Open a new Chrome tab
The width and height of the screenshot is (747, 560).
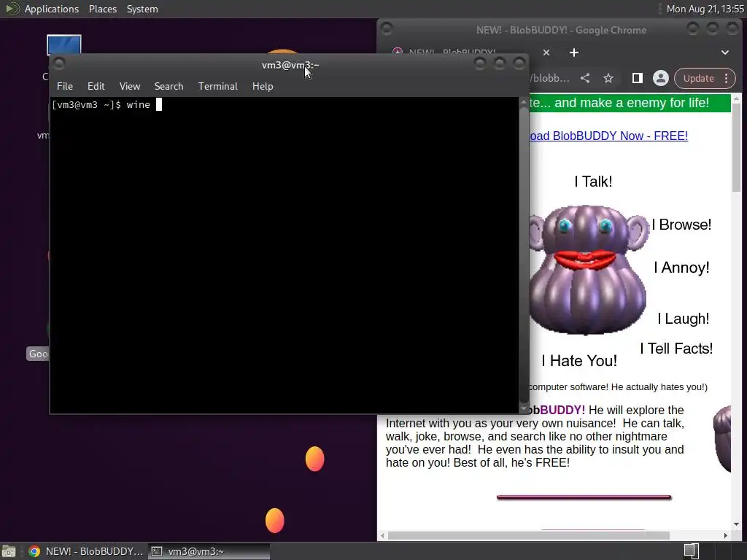[x=574, y=52]
